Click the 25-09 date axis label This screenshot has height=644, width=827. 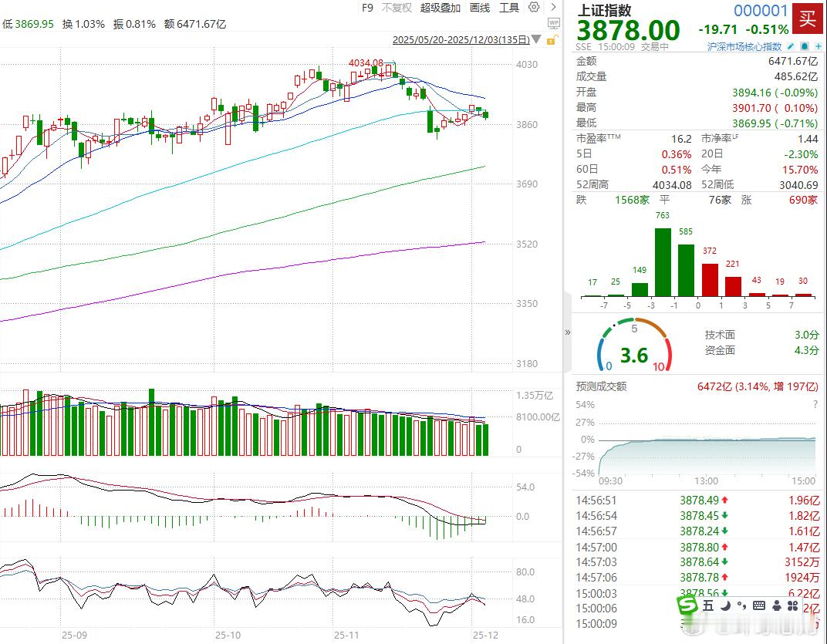point(74,635)
